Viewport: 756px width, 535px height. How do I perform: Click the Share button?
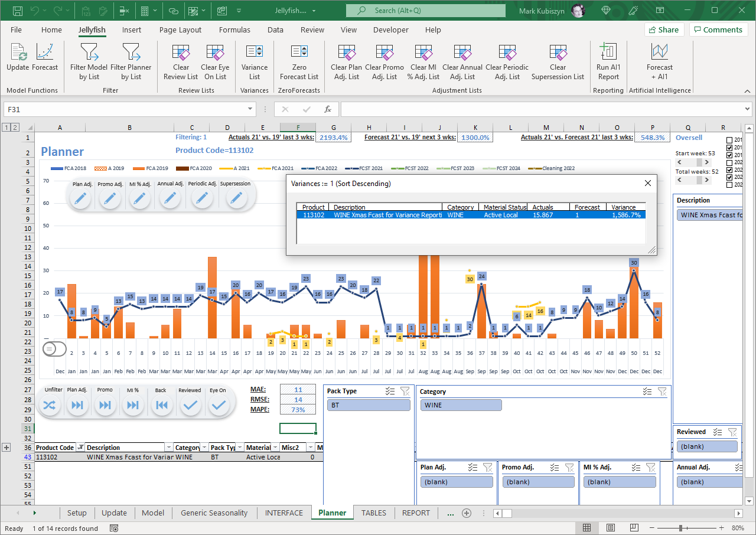click(x=664, y=30)
